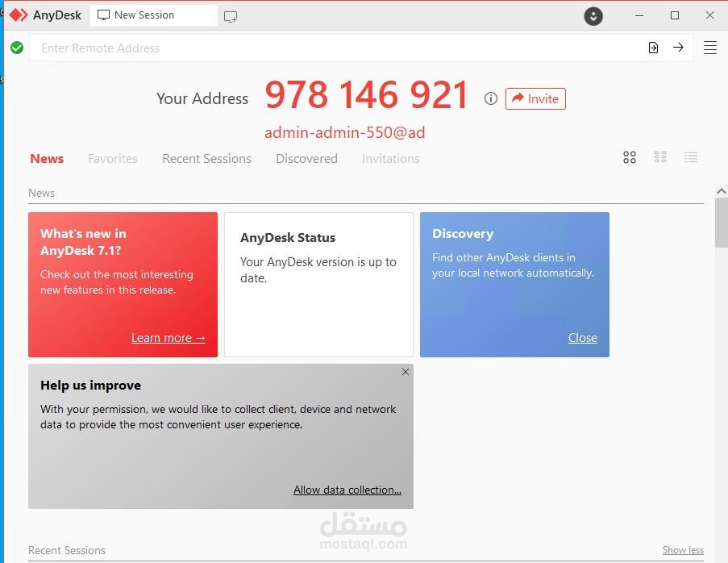Open the Recent Sessions tab
This screenshot has width=728, height=563.
pos(206,159)
